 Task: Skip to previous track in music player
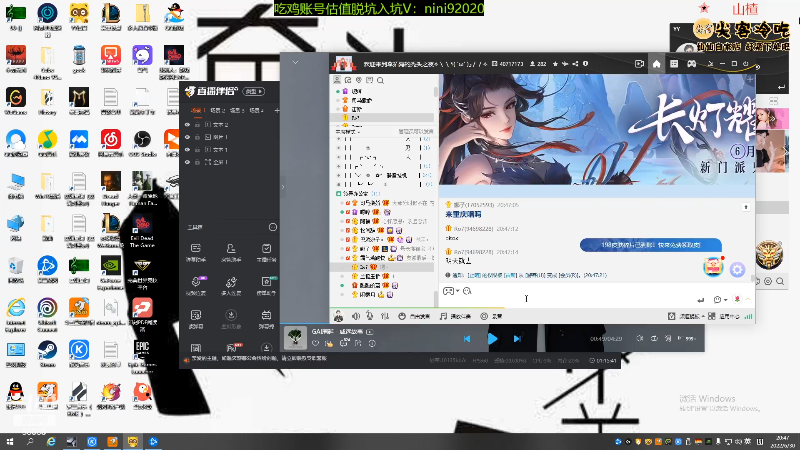click(467, 339)
